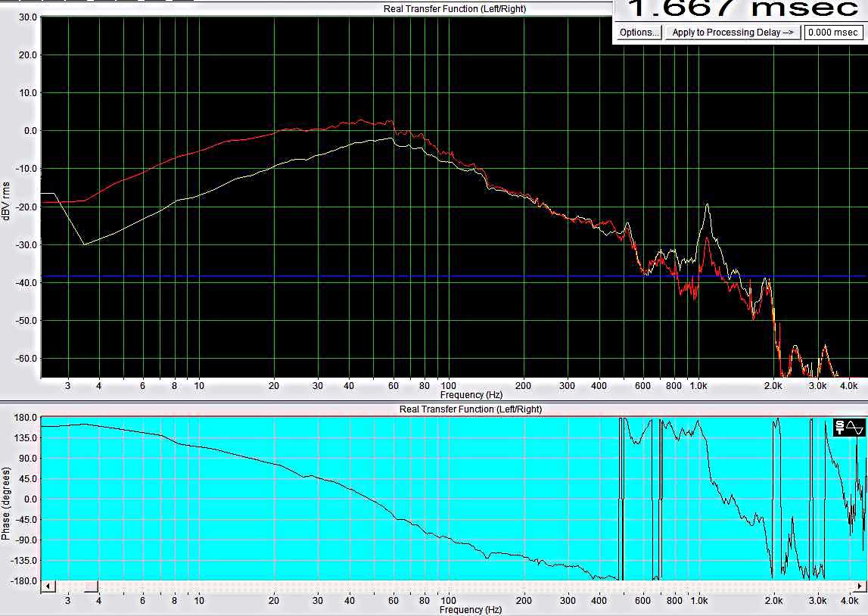Viewport: 868px width, 616px height.
Task: Click the 1.667 msec delay readout
Action: [743, 8]
